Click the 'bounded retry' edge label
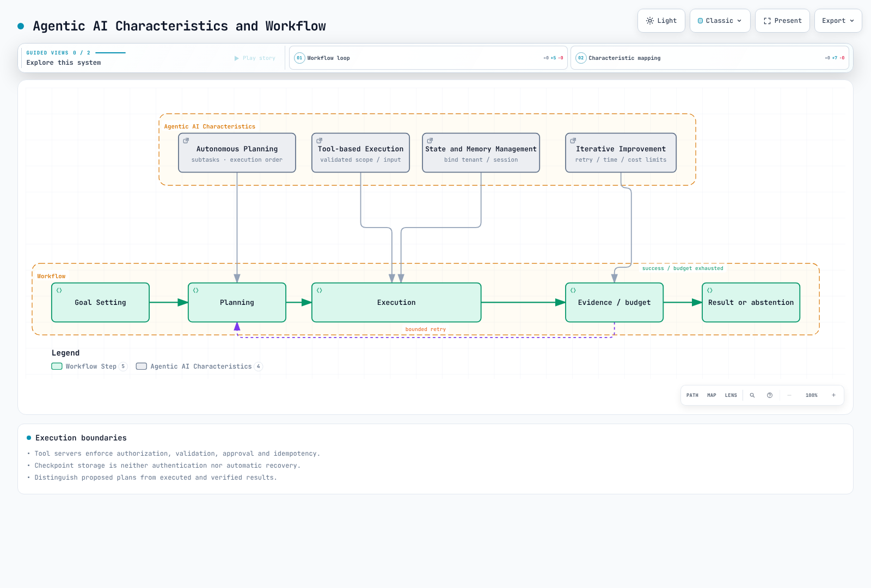This screenshot has width=871, height=588. point(426,329)
